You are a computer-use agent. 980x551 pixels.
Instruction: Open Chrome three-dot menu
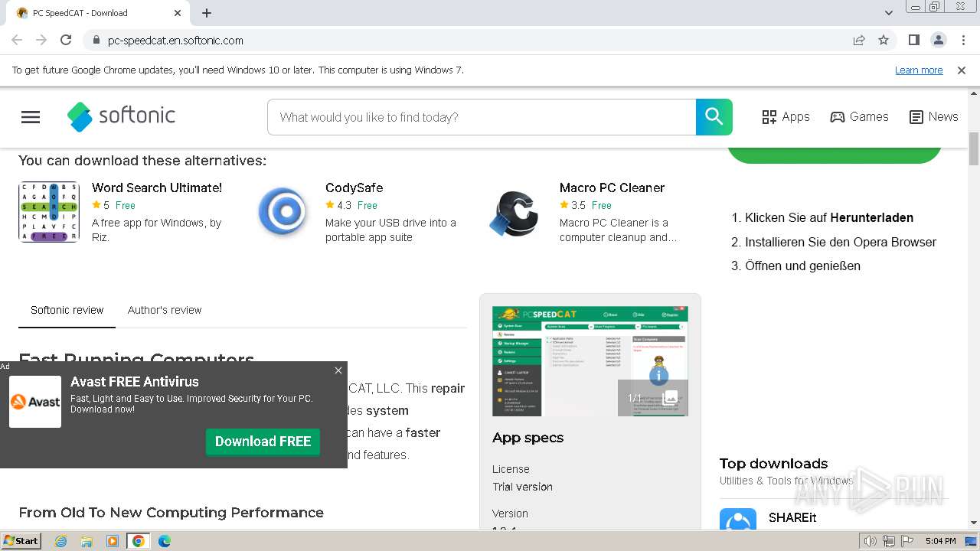coord(962,40)
